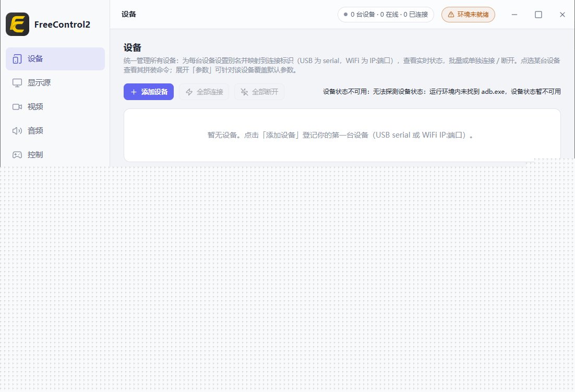Click the warning triangle in 环境未就绪 badge
This screenshot has width=575, height=392.
pyautogui.click(x=451, y=15)
